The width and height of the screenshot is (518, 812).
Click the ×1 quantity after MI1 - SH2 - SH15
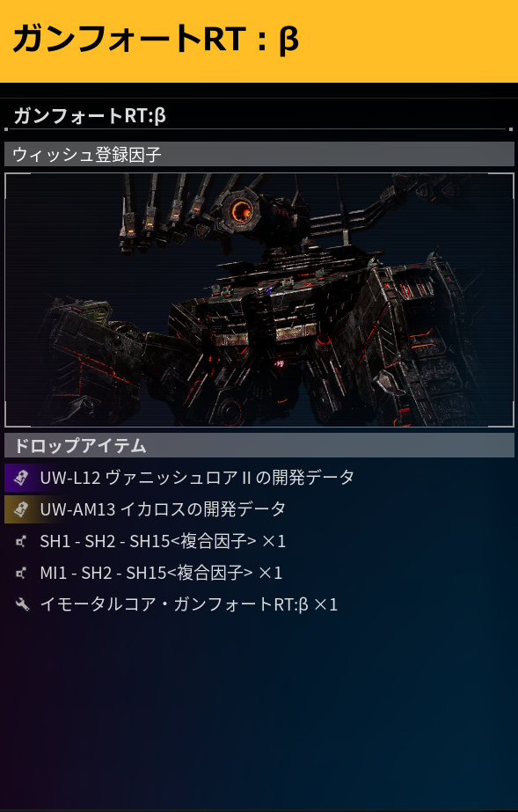pyautogui.click(x=271, y=574)
